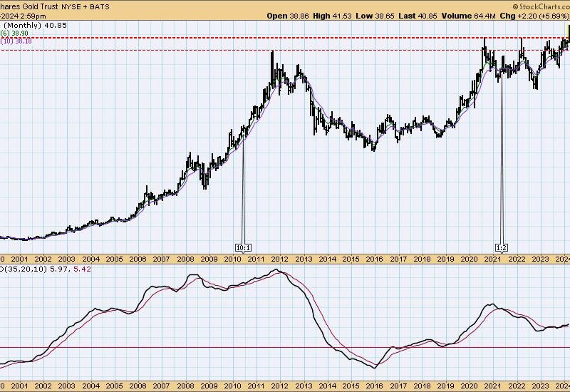Click 2015 on the indicator panel year axis

(x=351, y=386)
